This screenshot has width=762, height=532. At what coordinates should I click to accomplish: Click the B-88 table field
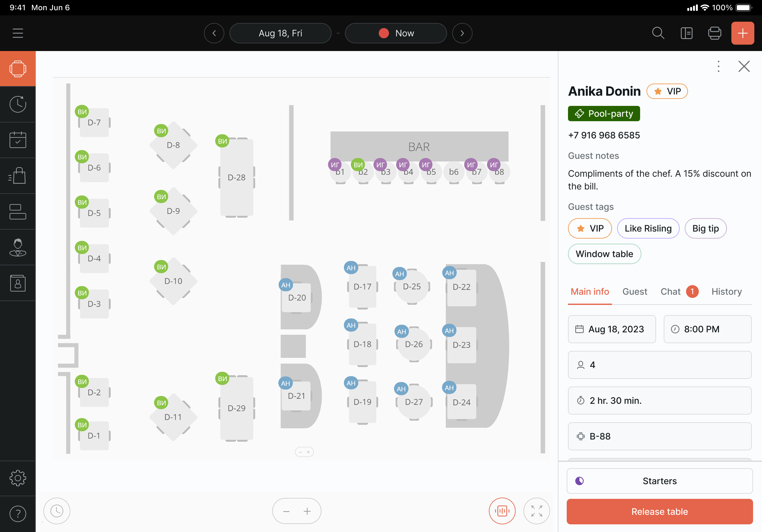(660, 436)
